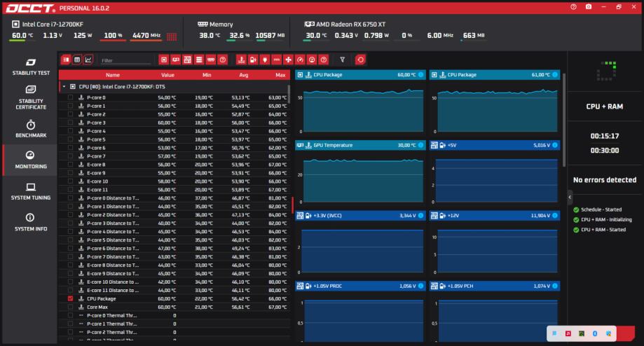Click the sensor table vertical scrollbar

point(289,94)
